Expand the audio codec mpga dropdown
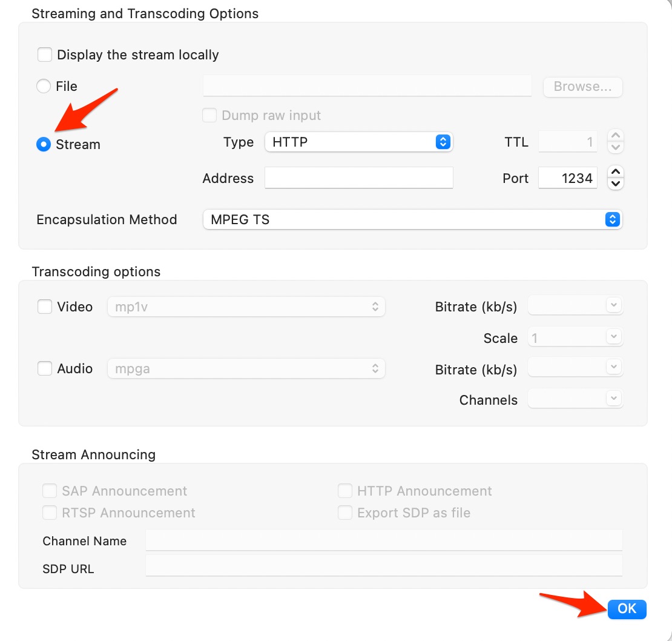Image resolution: width=672 pixels, height=641 pixels. click(246, 369)
